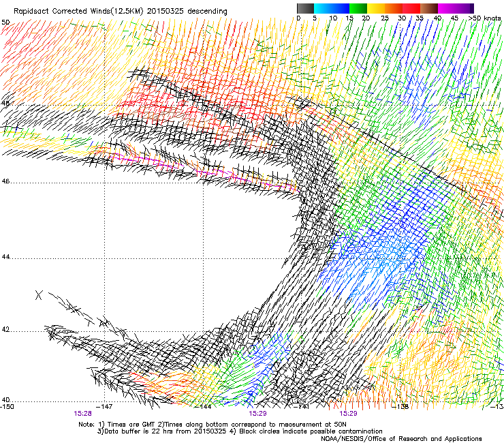Click the title 'Rapidscat Corrected Winds(12.5KM) 20150325 descending'
This screenshot has height=443, width=504.
[121, 12]
